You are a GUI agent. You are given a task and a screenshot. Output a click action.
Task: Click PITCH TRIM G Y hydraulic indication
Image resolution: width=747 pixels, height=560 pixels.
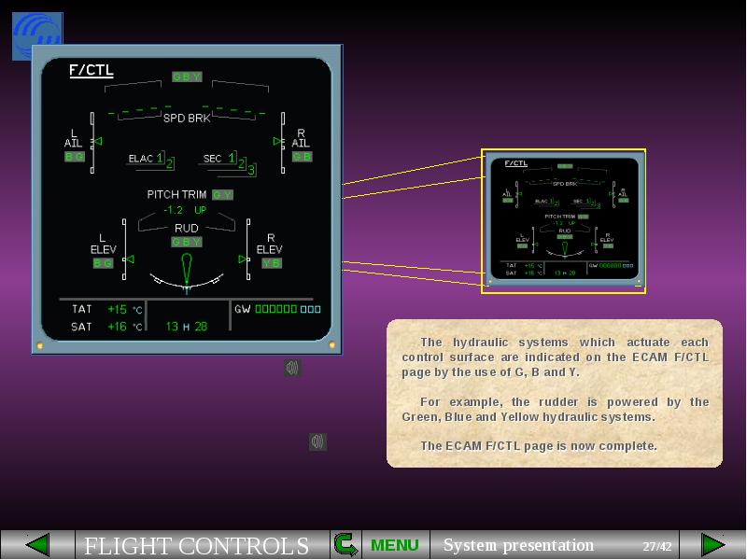(x=222, y=195)
